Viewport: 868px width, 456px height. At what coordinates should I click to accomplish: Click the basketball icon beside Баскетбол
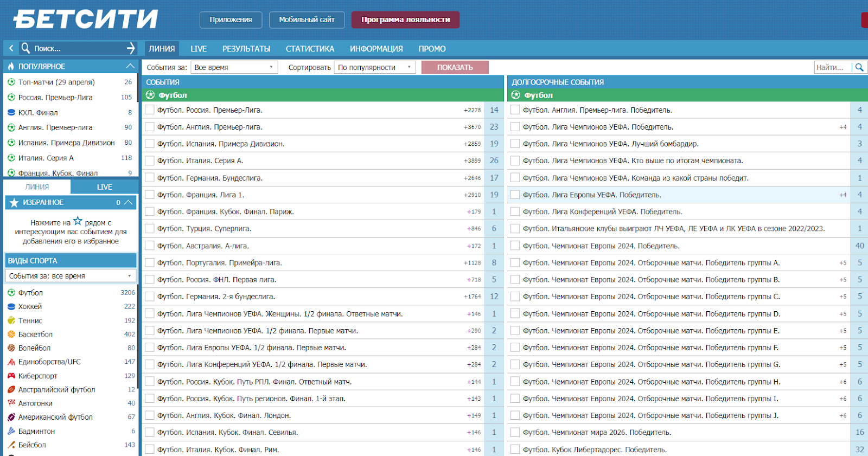[11, 334]
